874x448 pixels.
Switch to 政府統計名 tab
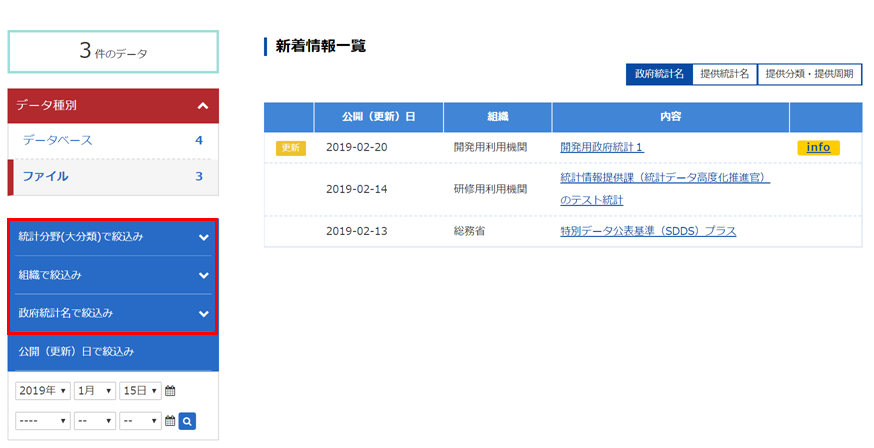coord(659,74)
